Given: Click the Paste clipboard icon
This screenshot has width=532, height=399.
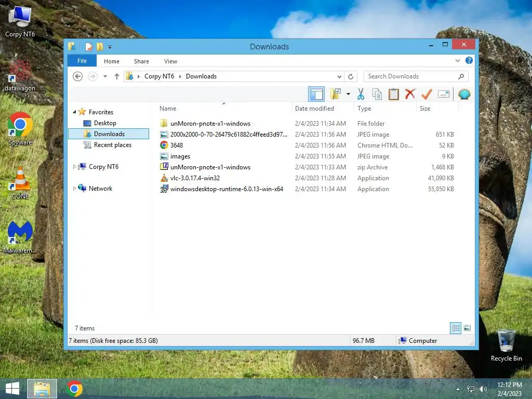Looking at the screenshot, I should click(394, 94).
